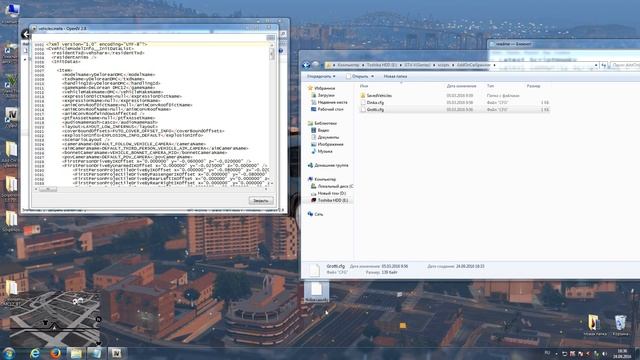Image resolution: width=640 pixels, height=360 pixels.
Task: Click Explorer forward navigation button
Action: pyautogui.click(x=315, y=65)
